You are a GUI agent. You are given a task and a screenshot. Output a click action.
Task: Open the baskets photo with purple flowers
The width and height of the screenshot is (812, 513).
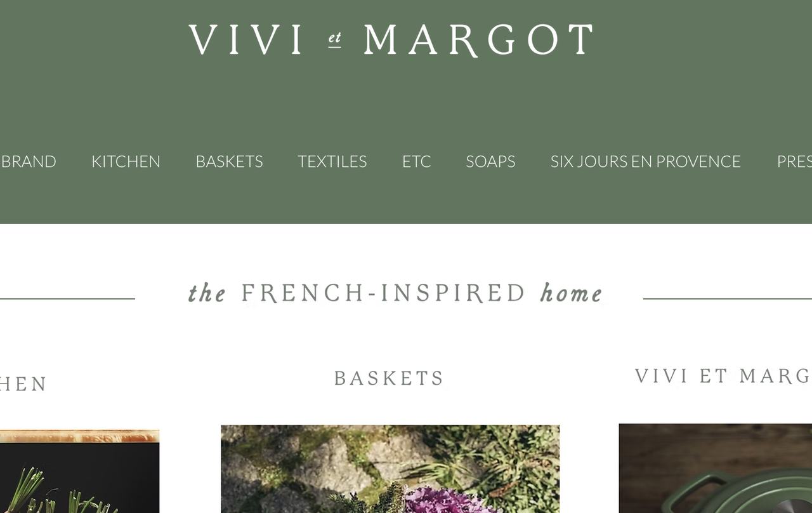click(390, 469)
